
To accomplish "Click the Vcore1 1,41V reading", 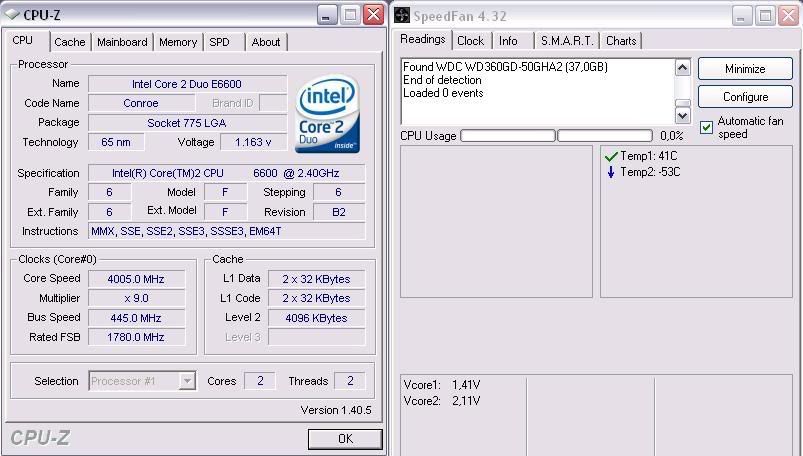I will pyautogui.click(x=442, y=385).
